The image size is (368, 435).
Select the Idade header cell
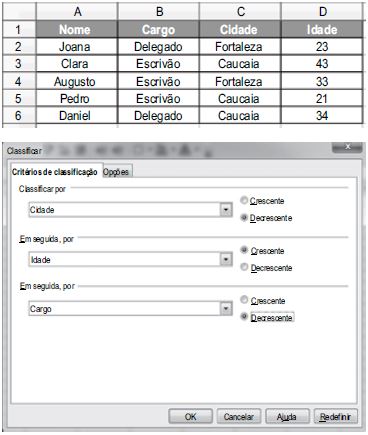(322, 30)
